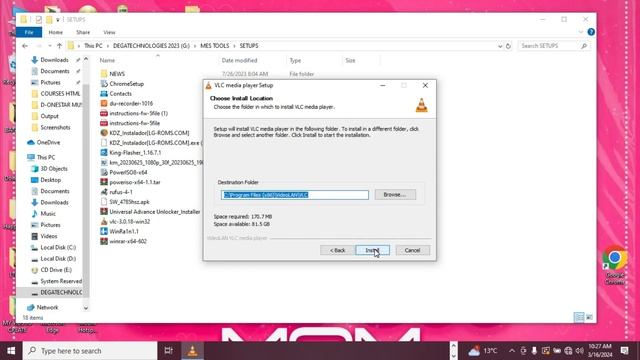Select DEGATECHNOLOGIES 2023 (G:) breadcrumb
This screenshot has height=360, width=640.
point(151,46)
